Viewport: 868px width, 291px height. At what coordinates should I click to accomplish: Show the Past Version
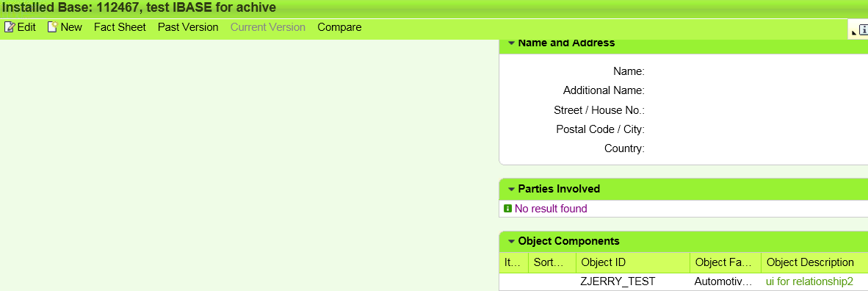[x=188, y=27]
